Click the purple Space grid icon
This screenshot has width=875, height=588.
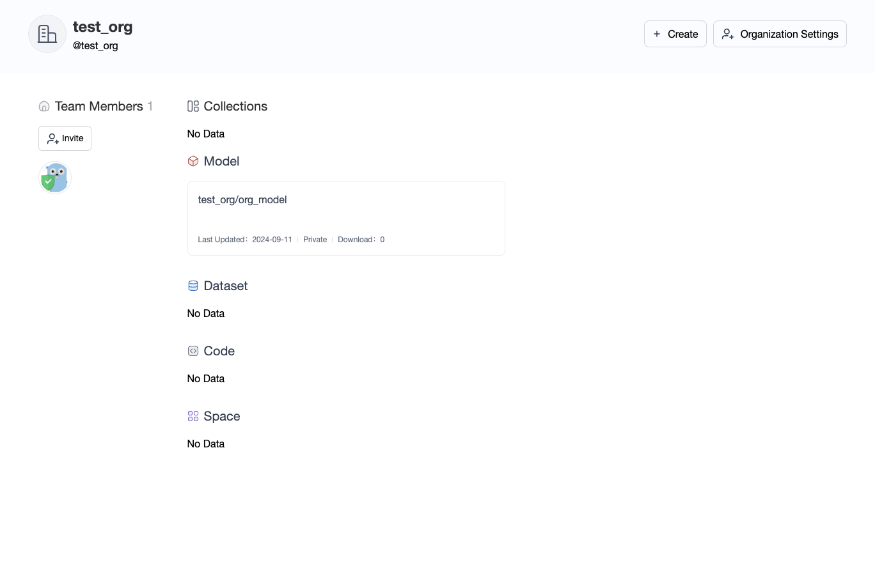[x=193, y=416]
